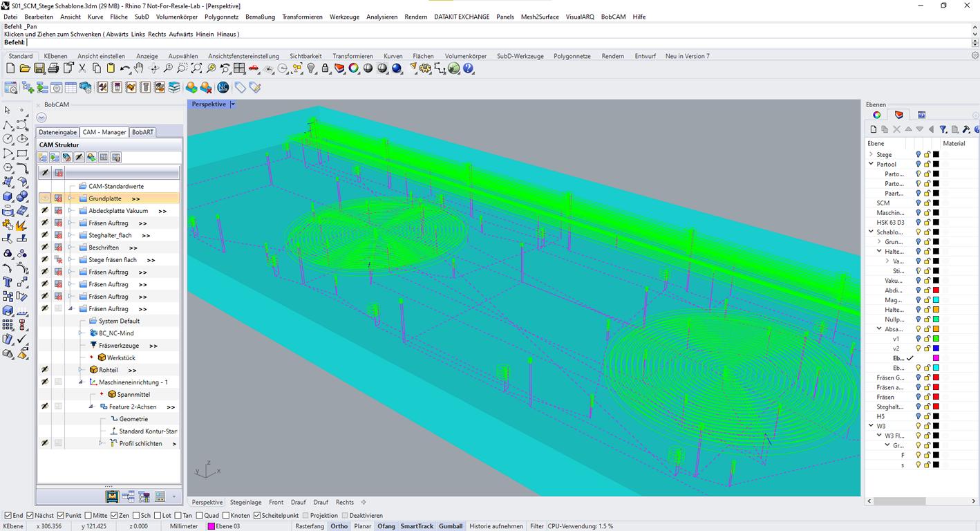
Task: Click the blue v2 layer color swatch
Action: coord(936,348)
